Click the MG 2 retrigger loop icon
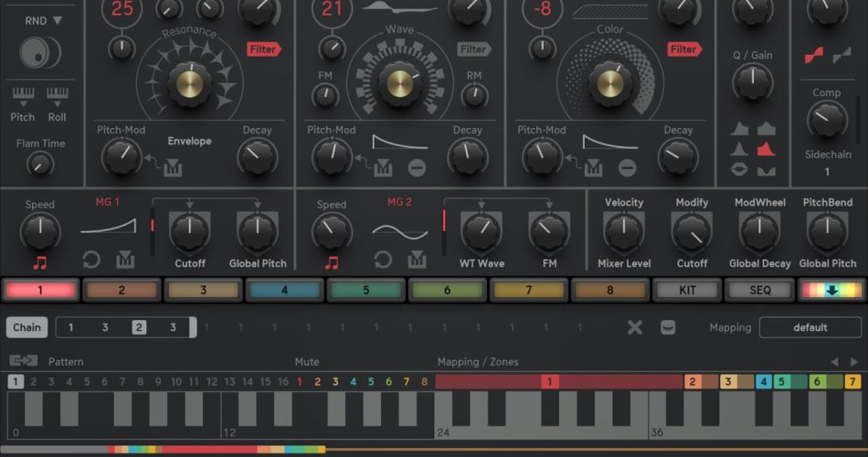The height and width of the screenshot is (457, 868). (x=383, y=260)
